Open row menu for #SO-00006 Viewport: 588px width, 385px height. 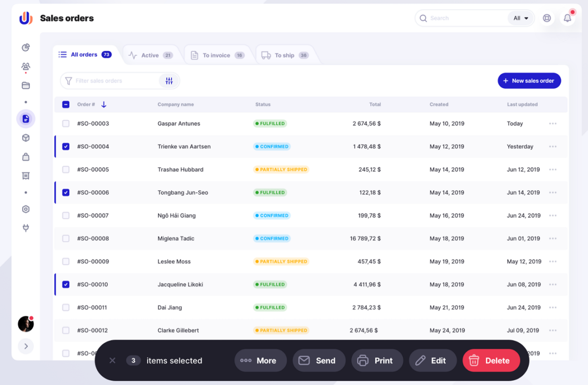click(x=553, y=193)
